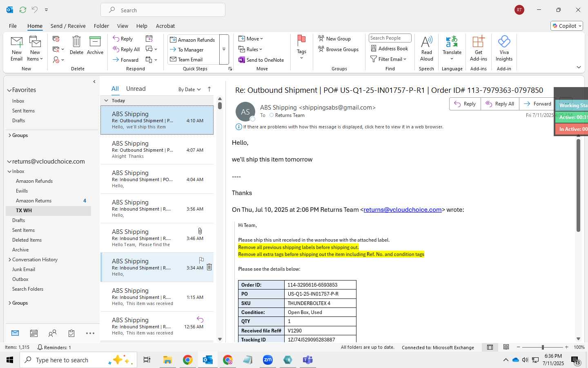Switch to the Send / Receive tab
This screenshot has height=368, width=588.
tap(68, 26)
